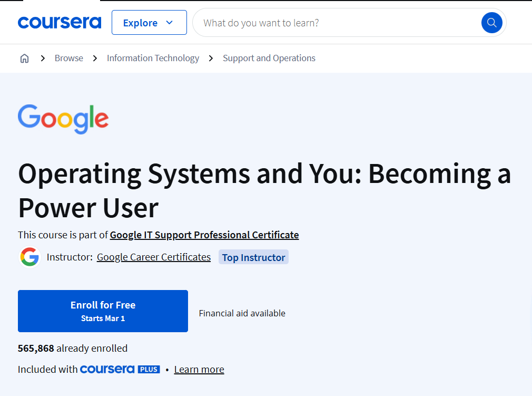Click the Google Career Certificates instructor link
This screenshot has width=532, height=396.
point(153,257)
